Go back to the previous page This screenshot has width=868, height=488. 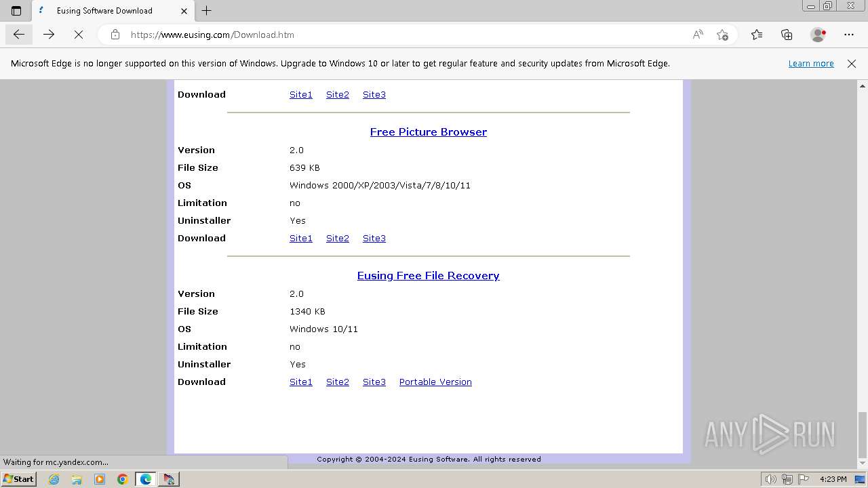click(19, 35)
